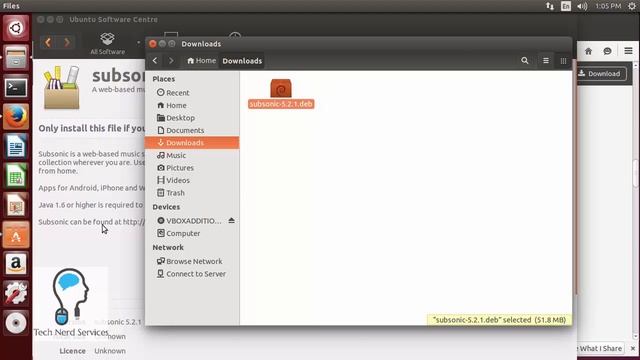The image size is (640, 360).
Task: Open Recent in Places sidebar
Action: click(192, 93)
